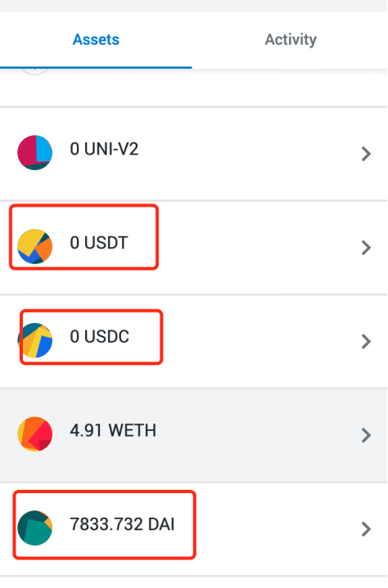Click the USDC token identicon

point(35,340)
